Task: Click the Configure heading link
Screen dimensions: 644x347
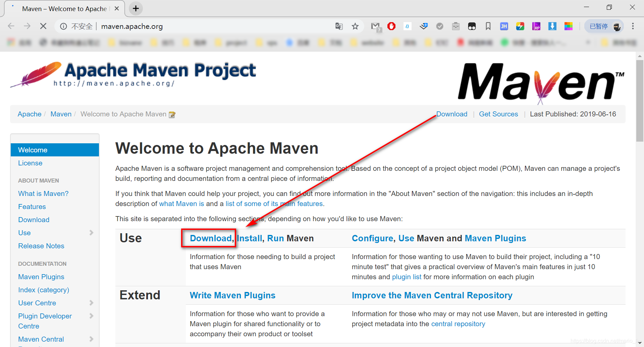Action: [x=372, y=238]
